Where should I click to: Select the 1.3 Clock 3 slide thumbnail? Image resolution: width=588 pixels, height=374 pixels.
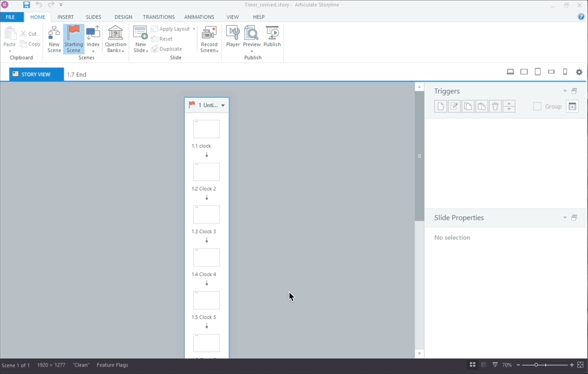coord(207,215)
